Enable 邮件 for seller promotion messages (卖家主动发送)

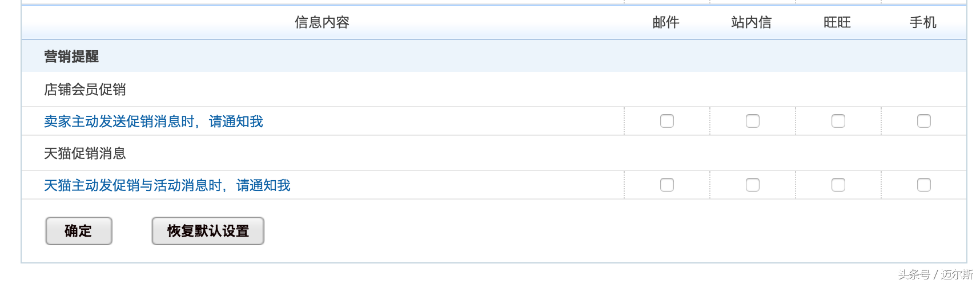click(666, 121)
